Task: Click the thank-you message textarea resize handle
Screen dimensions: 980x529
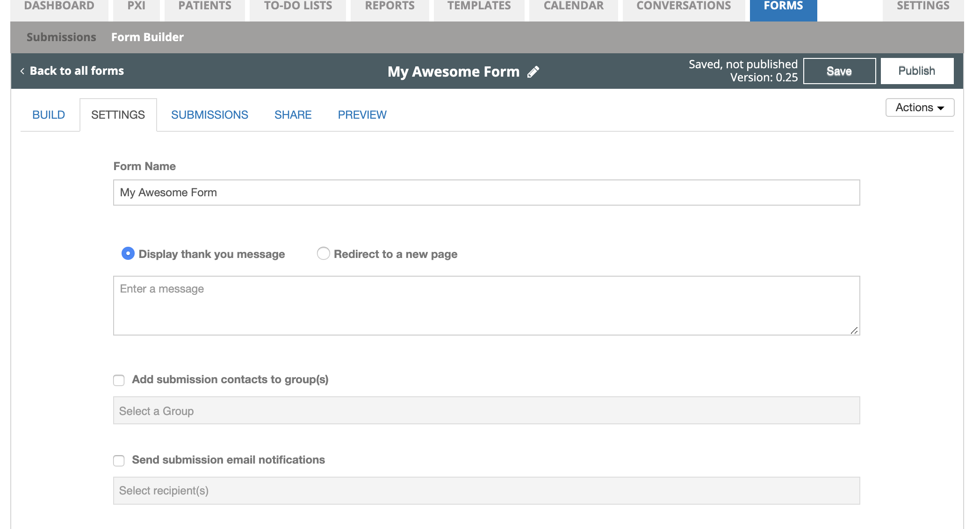Action: (854, 330)
